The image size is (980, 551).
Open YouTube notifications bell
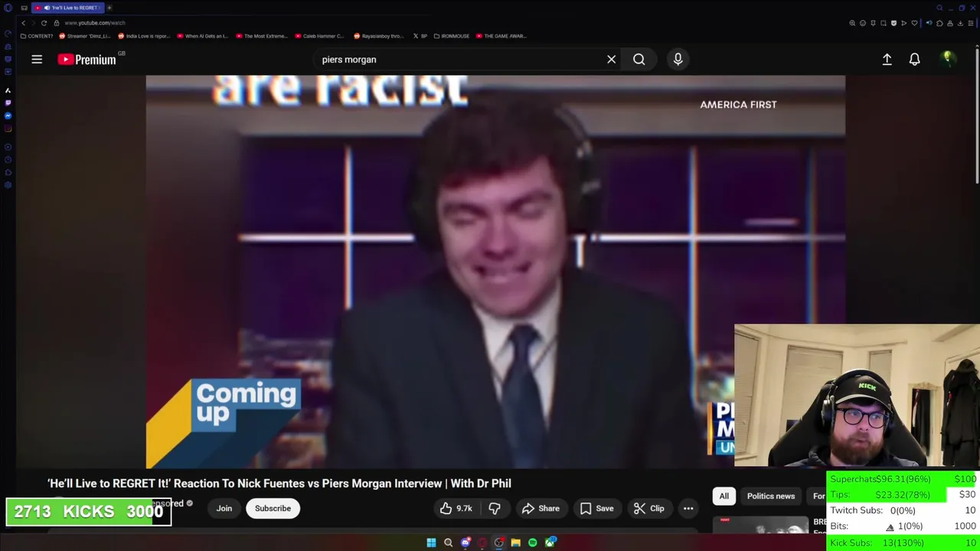pos(914,59)
